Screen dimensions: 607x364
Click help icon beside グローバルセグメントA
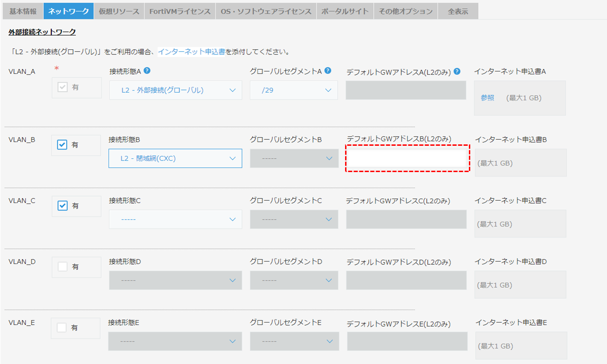[328, 71]
